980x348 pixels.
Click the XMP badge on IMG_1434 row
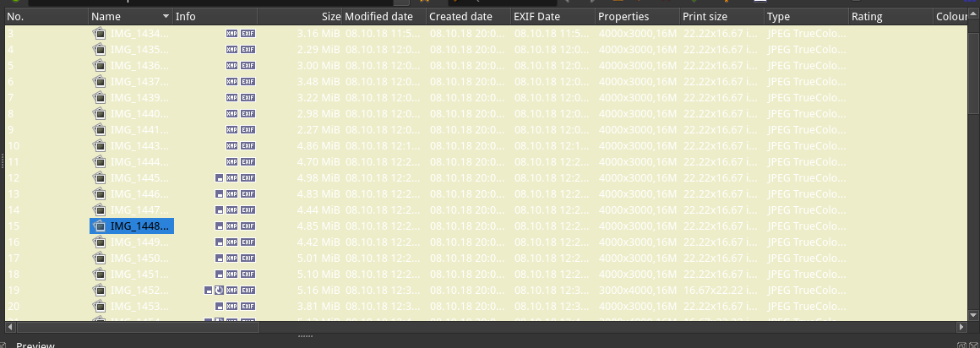click(231, 33)
